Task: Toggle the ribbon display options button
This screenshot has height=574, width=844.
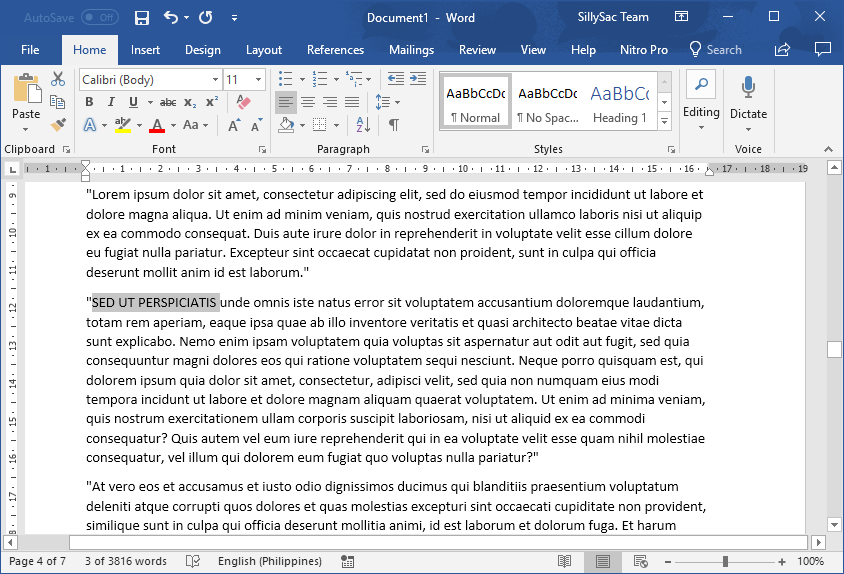Action: pos(681,17)
